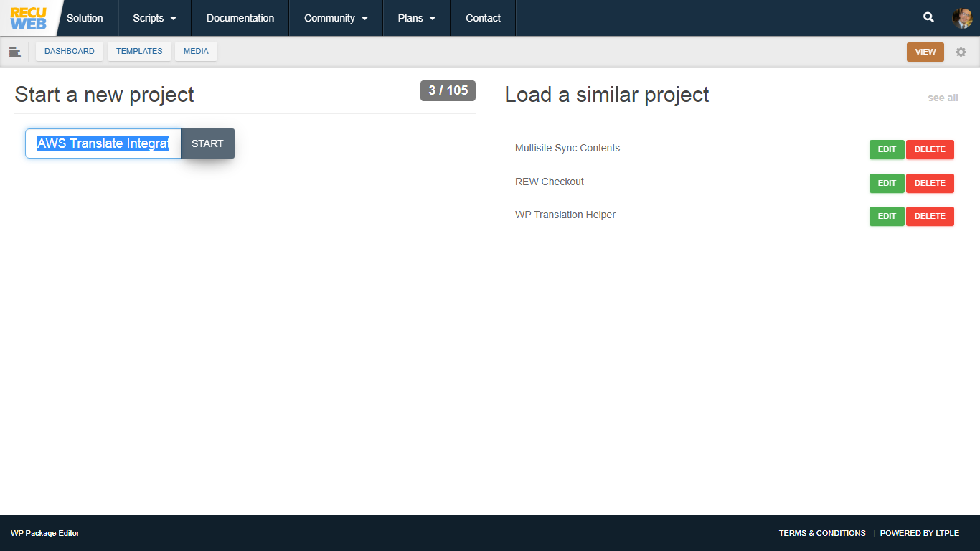The image size is (980, 551).
Task: Click the RECUWEB logo
Action: point(28,18)
